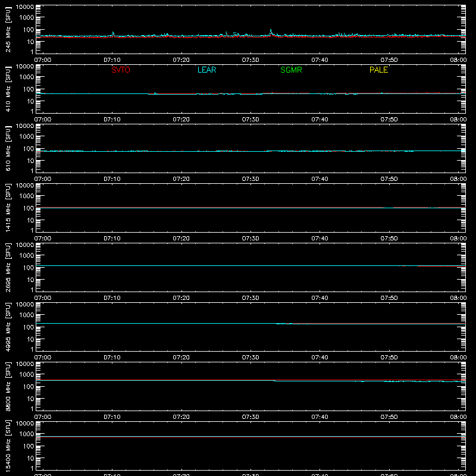This screenshot has height=476, width=476.
Task: Click 07:30 tick label below 1415 MHz panel
Action: [x=250, y=239]
